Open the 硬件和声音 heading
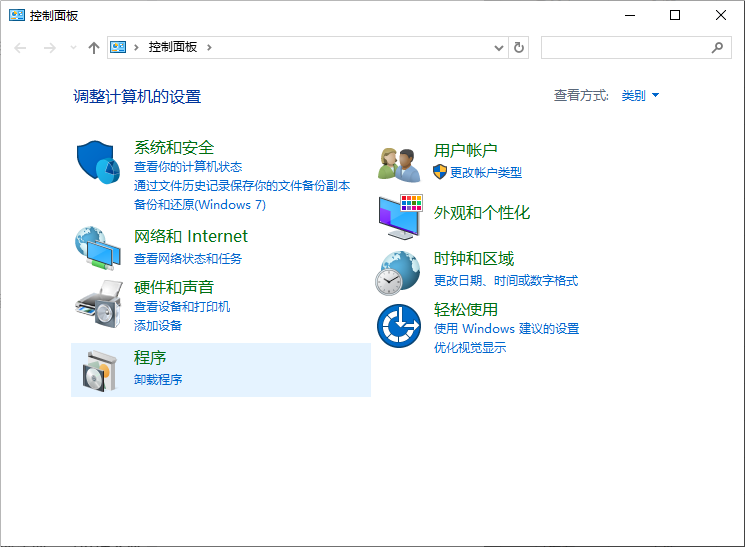 [x=174, y=287]
